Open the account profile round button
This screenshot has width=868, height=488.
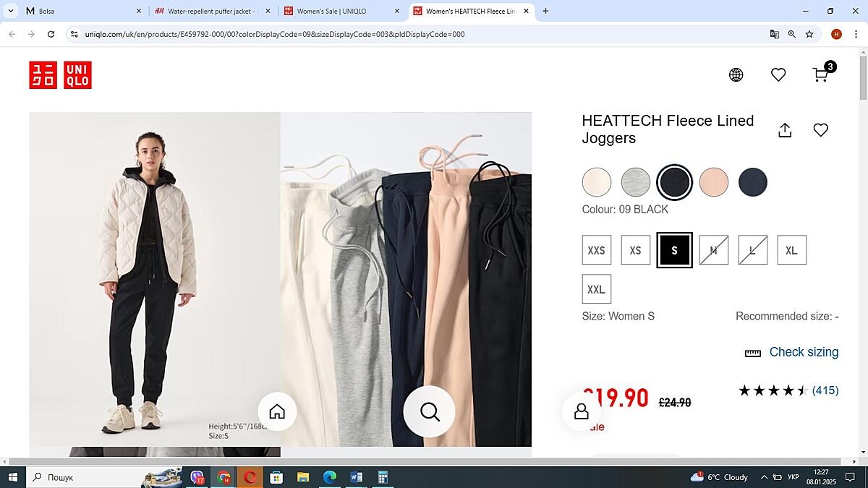581,411
